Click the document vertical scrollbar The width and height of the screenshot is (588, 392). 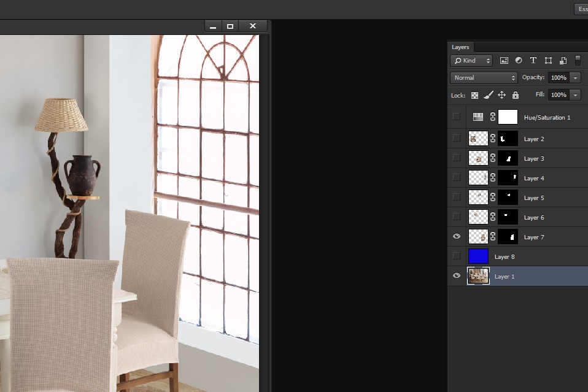click(265, 213)
